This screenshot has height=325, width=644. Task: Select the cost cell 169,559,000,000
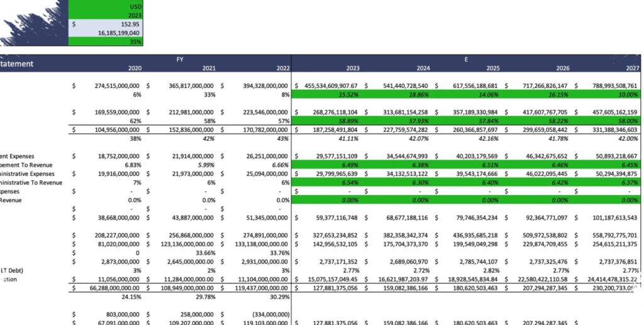point(117,112)
